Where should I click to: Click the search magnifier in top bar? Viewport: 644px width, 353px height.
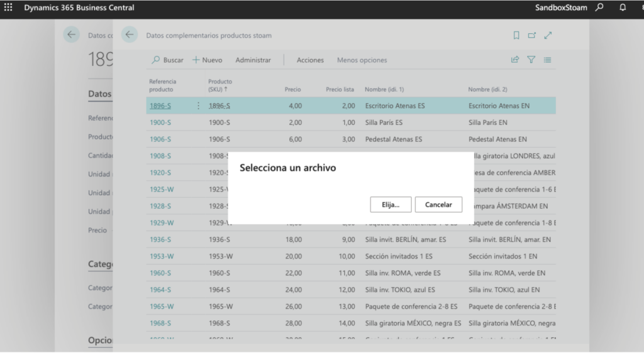[x=600, y=8]
